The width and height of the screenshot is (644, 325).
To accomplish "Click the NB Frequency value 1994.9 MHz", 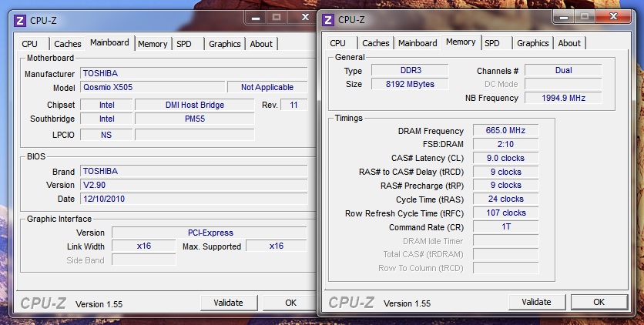I will pos(564,98).
